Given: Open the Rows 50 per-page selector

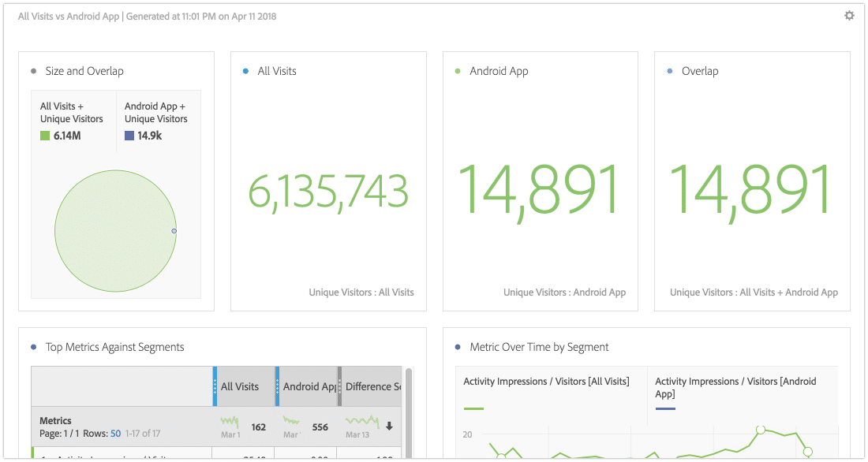Looking at the screenshot, I should [x=115, y=434].
